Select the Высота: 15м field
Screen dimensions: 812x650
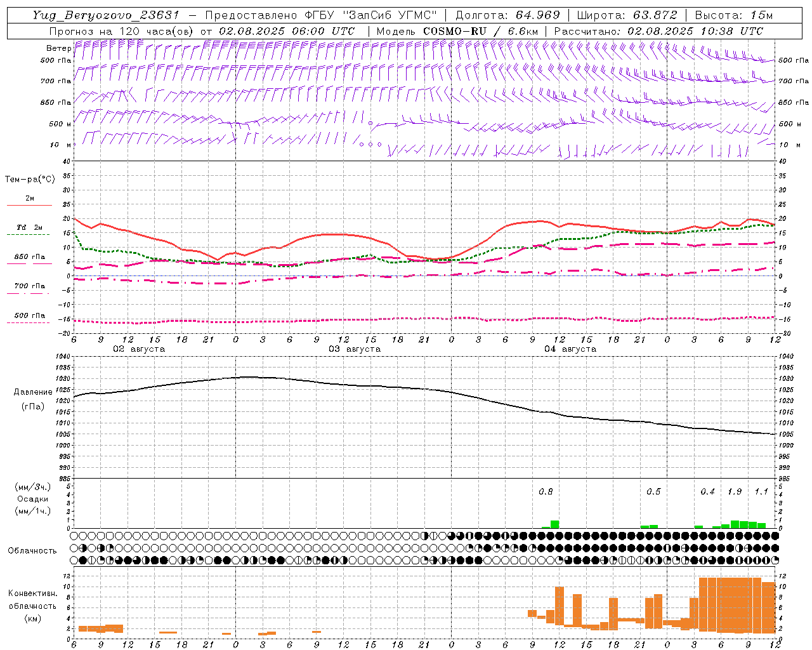(735, 15)
